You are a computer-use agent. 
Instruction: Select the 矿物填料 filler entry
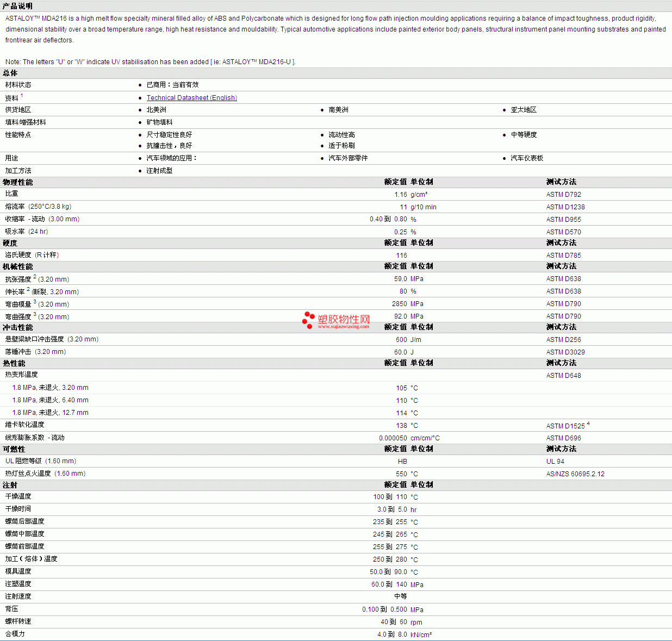(160, 122)
